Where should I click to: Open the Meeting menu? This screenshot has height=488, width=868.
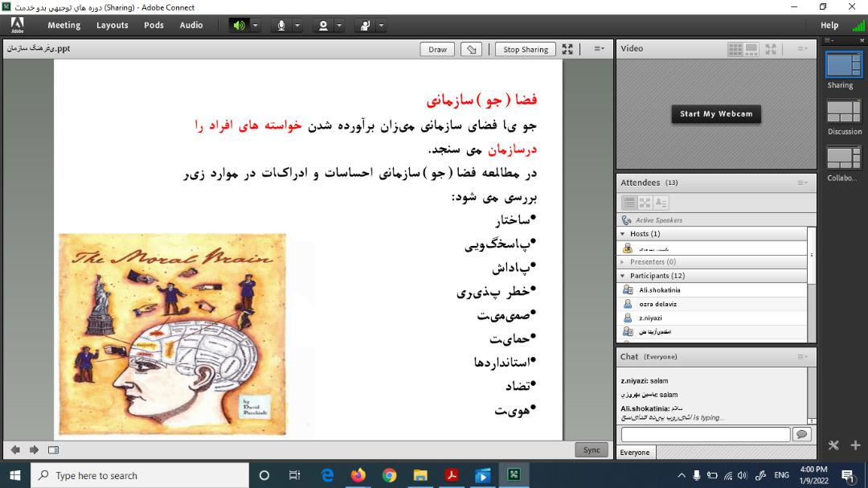coord(63,25)
